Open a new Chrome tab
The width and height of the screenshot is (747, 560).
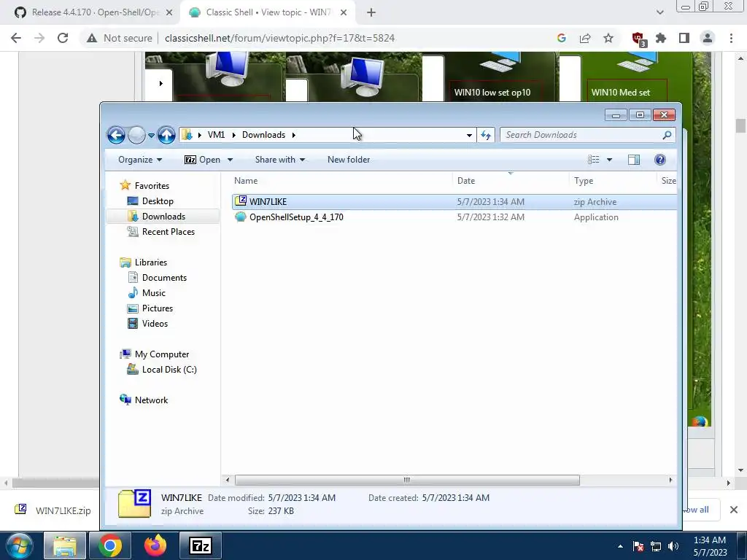pos(371,13)
